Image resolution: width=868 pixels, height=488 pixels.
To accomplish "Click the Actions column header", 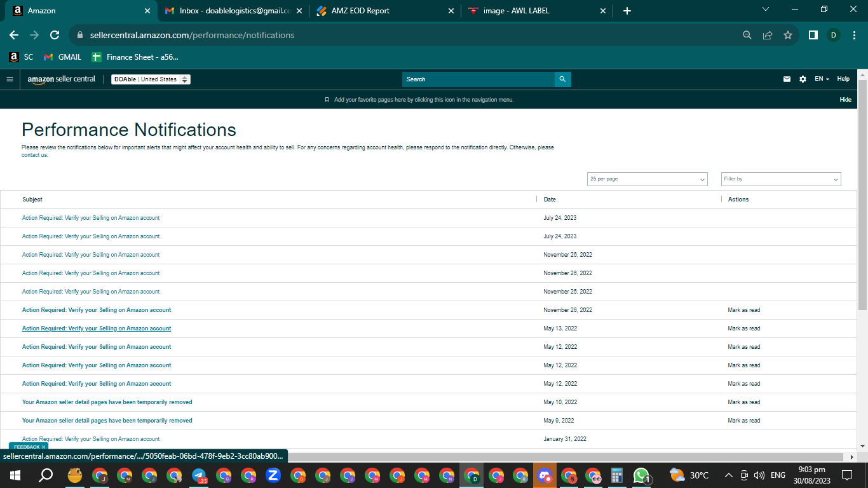I will click(x=738, y=200).
